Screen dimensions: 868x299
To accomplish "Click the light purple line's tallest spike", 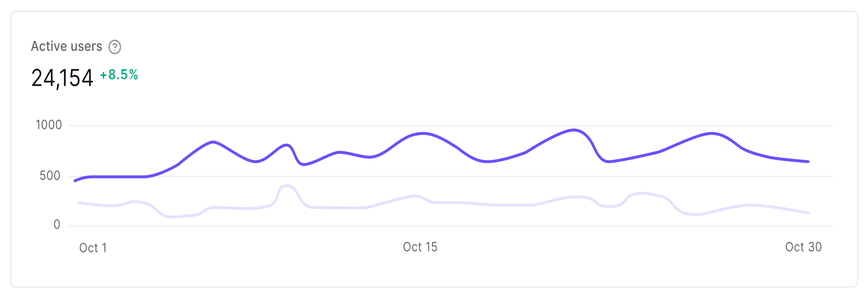I will [x=286, y=186].
